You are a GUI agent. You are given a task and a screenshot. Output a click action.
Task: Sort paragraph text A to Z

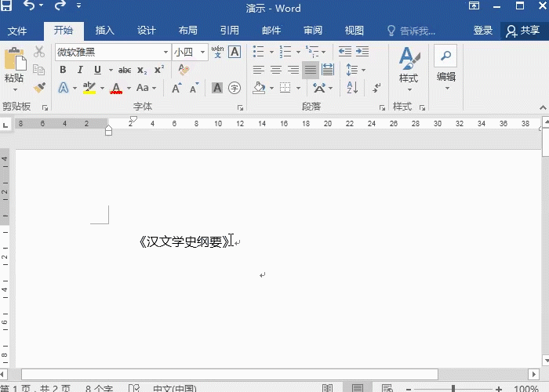pyautogui.click(x=352, y=88)
